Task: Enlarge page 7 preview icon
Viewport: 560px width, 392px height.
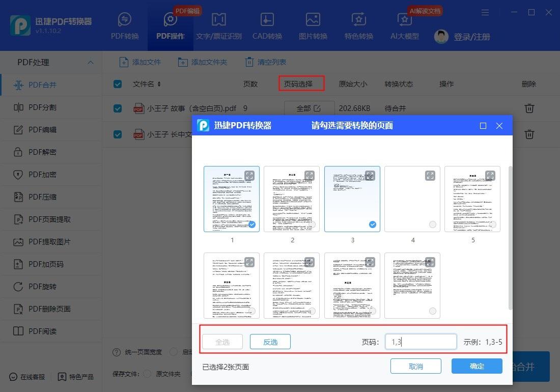Action: (x=310, y=262)
